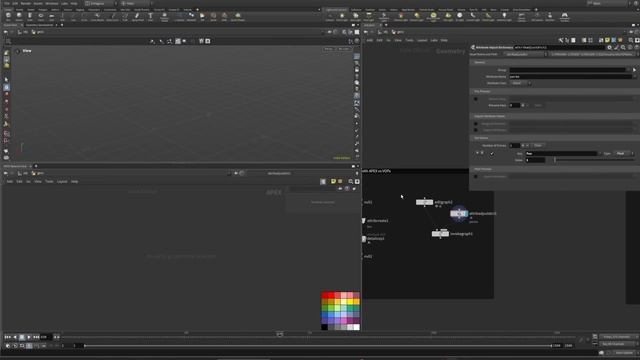Open the Group selection arrow
Viewport: 640px width, 360px height.
pyautogui.click(x=634, y=70)
